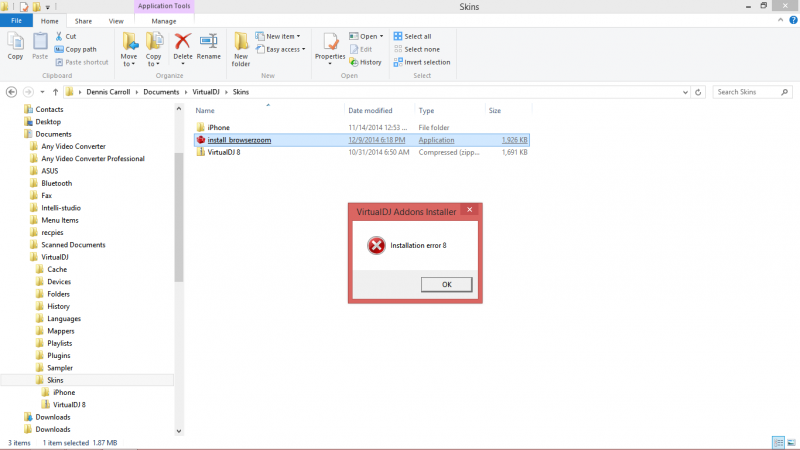The image size is (800, 450).
Task: Collapse the ribbon with the chevron
Action: click(x=780, y=20)
